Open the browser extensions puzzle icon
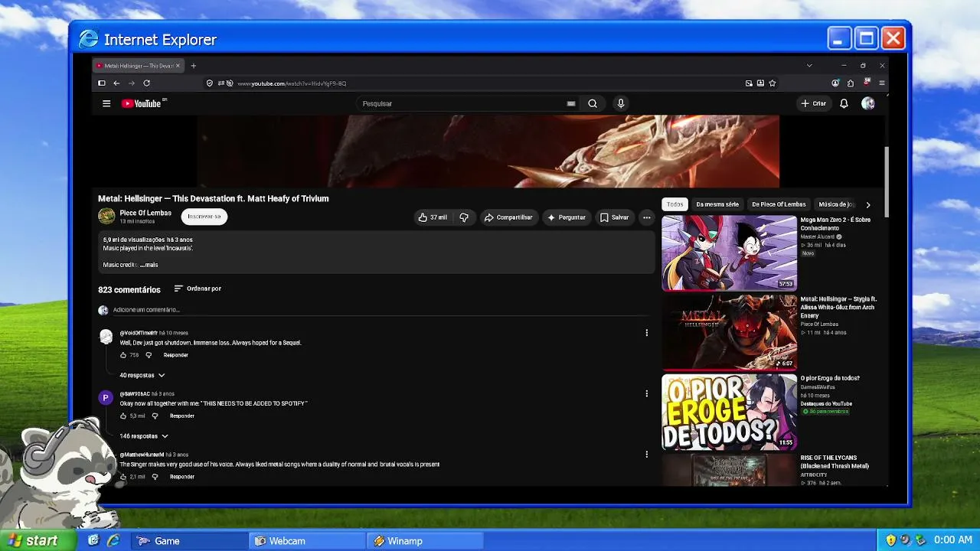Viewport: 980px width, 551px height. [x=851, y=83]
